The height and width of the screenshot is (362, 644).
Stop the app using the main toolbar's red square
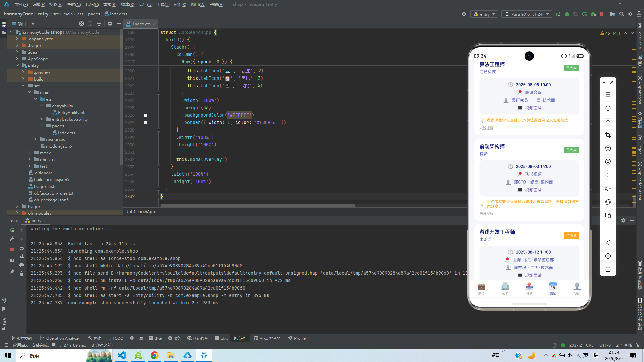(x=602, y=14)
